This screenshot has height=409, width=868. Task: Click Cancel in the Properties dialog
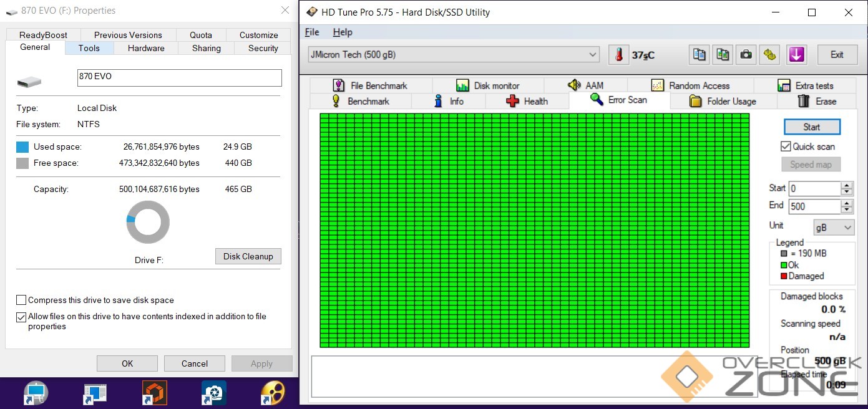coord(195,363)
